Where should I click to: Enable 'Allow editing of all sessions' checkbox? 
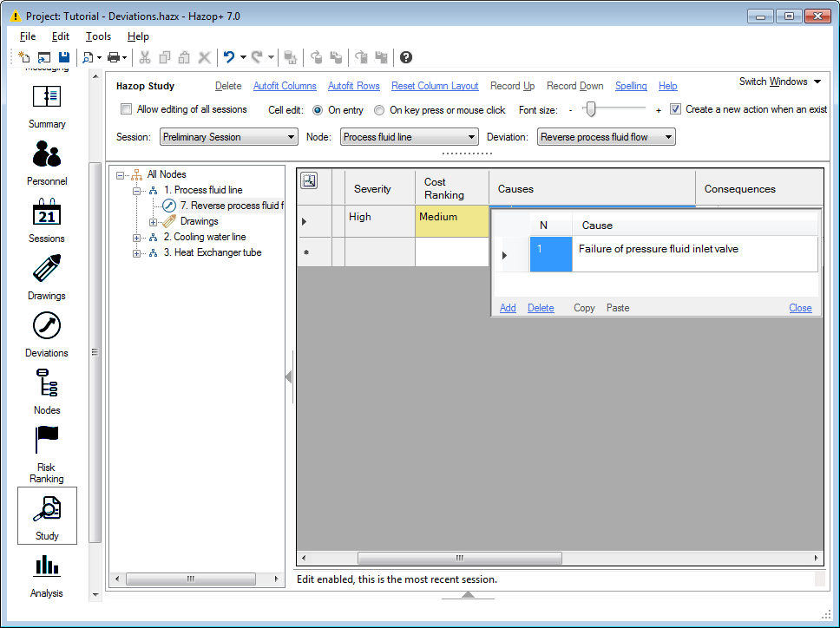(127, 109)
